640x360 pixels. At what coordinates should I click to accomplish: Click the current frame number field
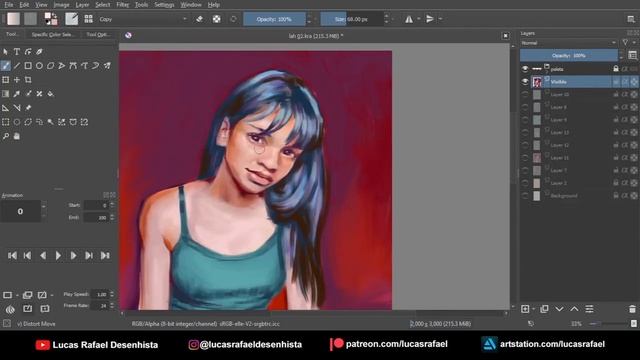pyautogui.click(x=20, y=211)
